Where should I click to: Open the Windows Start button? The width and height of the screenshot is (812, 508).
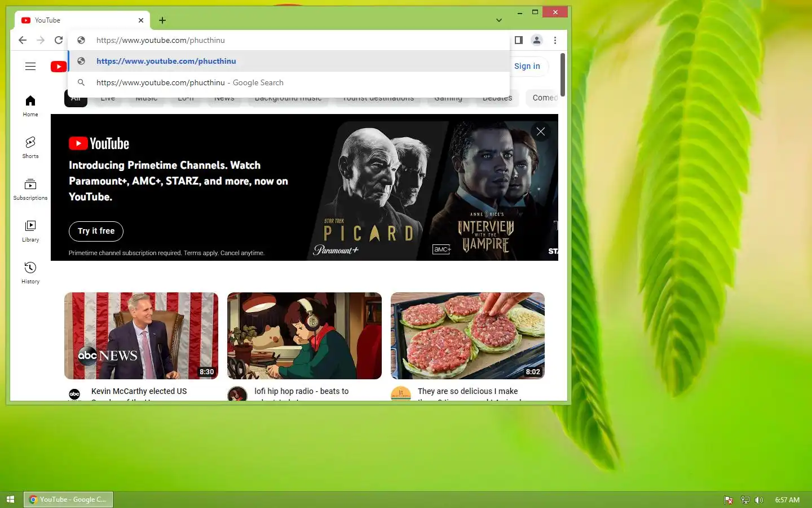click(10, 500)
